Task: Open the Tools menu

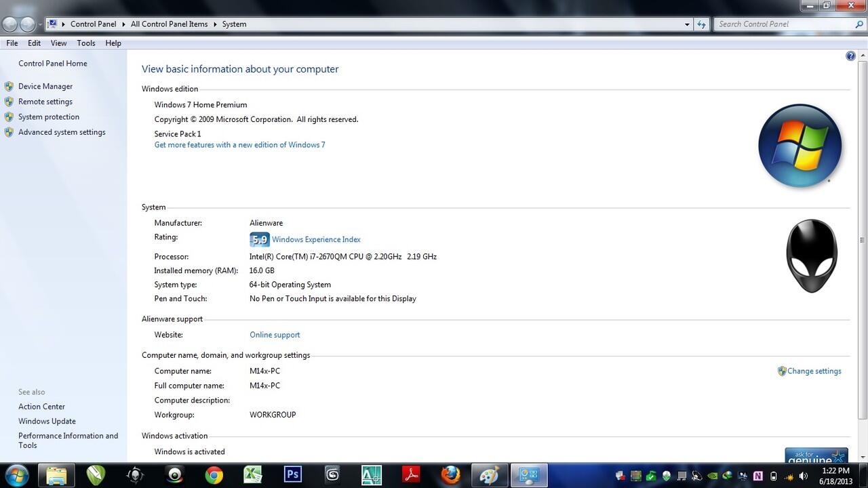Action: [x=86, y=43]
